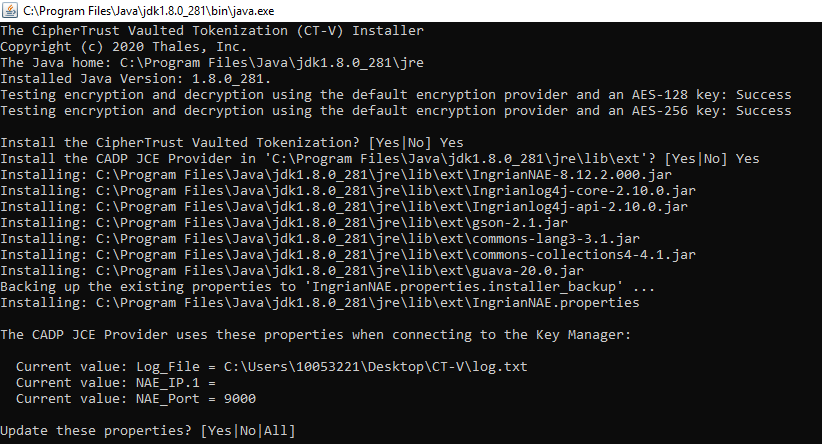The height and width of the screenshot is (444, 822).
Task: Click the 'Update these properties?' prompt line
Action: pos(148,431)
